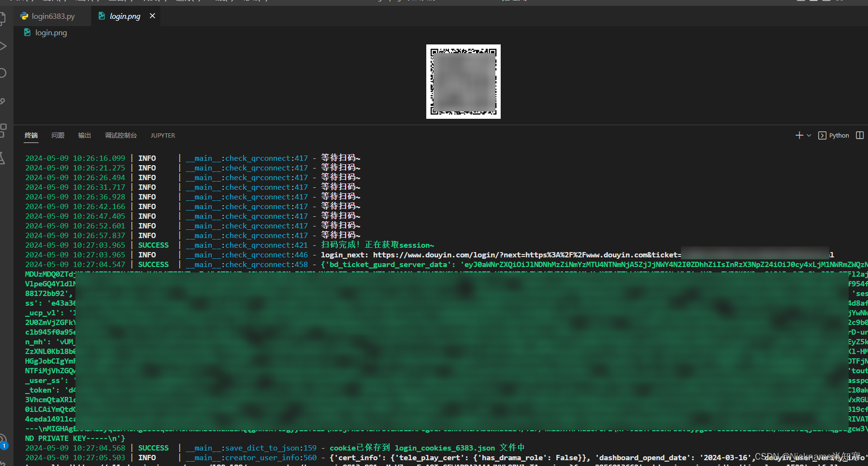
Task: Click the '扫码完成! 正在获取session~' success message
Action: click(377, 245)
